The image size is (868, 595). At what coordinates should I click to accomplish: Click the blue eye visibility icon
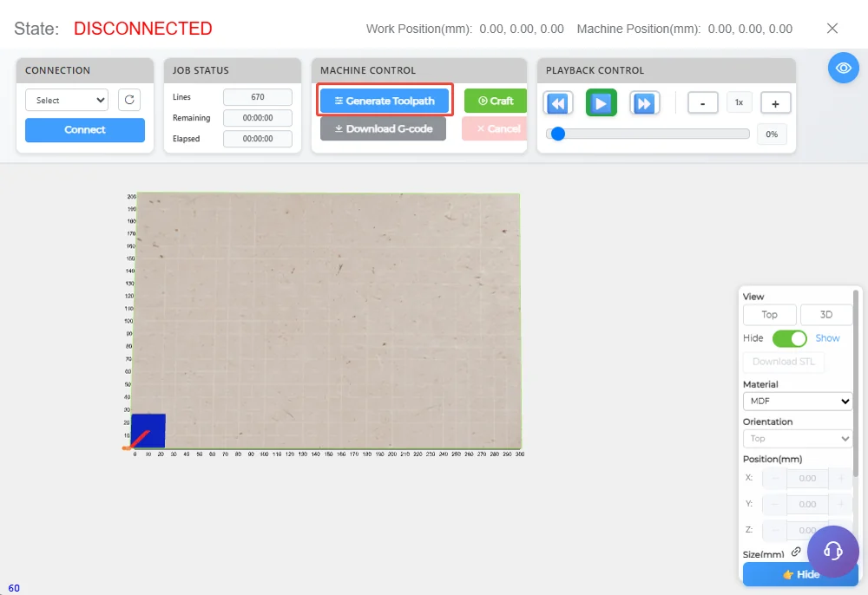(x=843, y=68)
